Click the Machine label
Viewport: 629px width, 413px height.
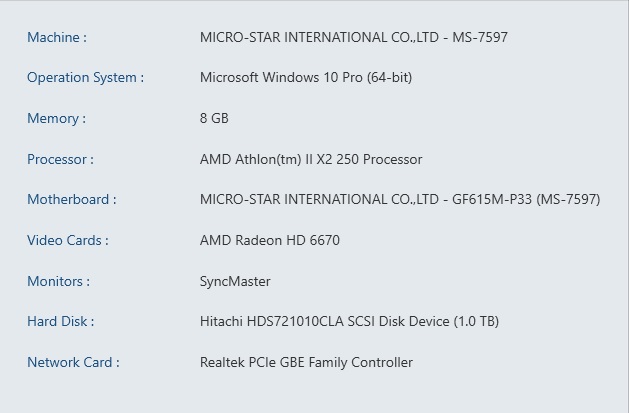point(57,37)
